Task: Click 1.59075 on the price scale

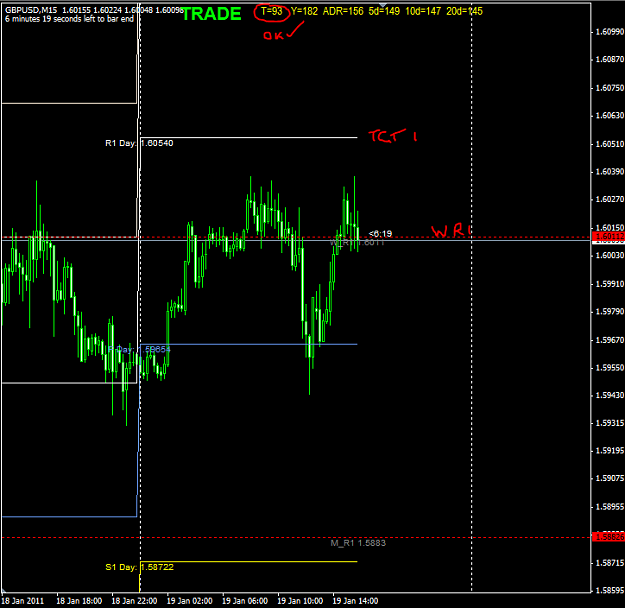Action: [609, 478]
